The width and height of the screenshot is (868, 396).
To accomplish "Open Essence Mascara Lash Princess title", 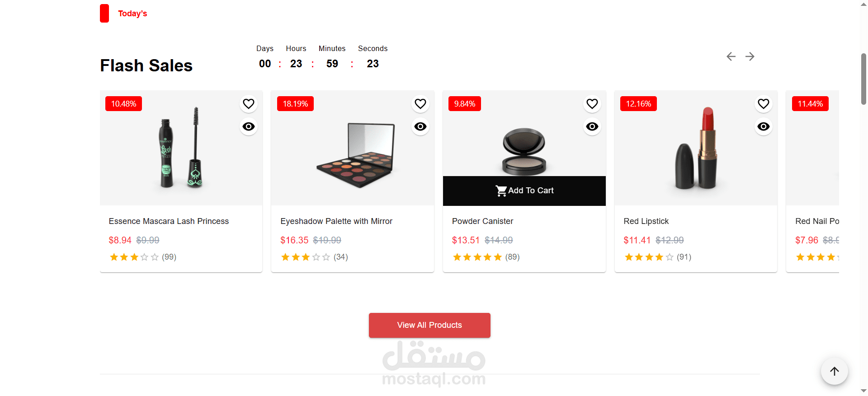I will click(x=169, y=221).
